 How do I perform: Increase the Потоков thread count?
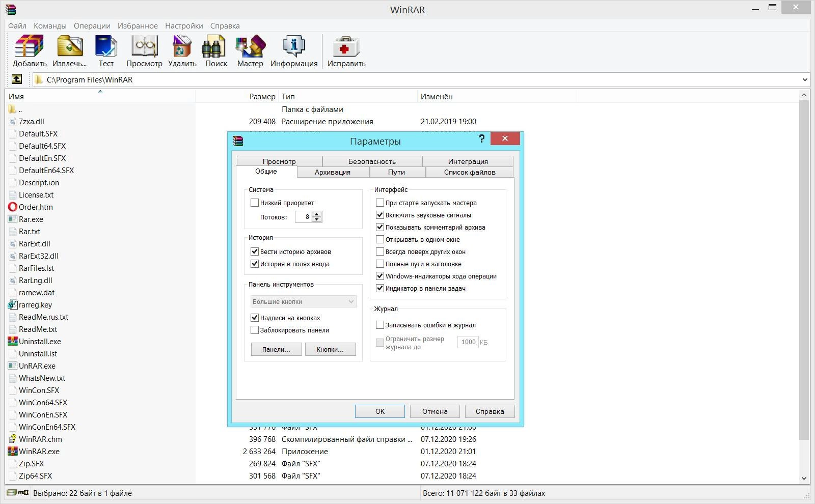317,214
